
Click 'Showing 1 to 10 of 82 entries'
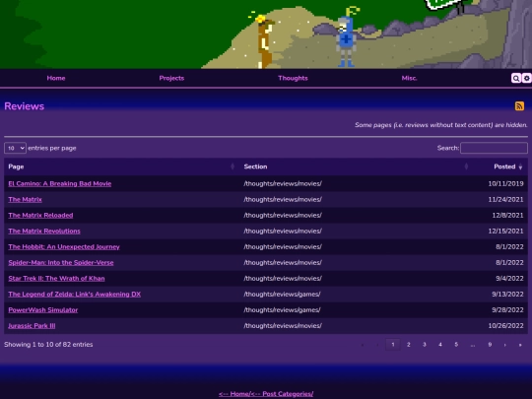pyautogui.click(x=48, y=345)
